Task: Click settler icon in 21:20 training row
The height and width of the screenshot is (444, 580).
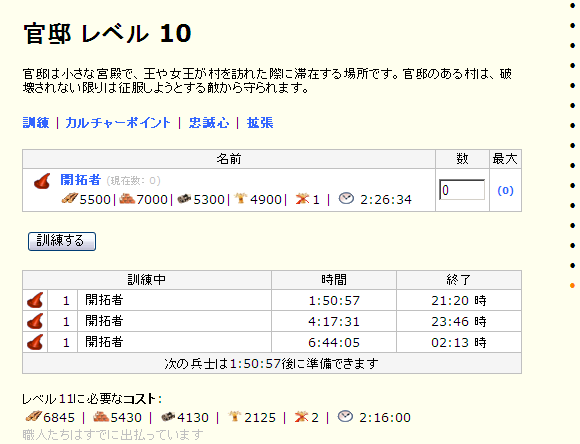Action: click(x=35, y=300)
